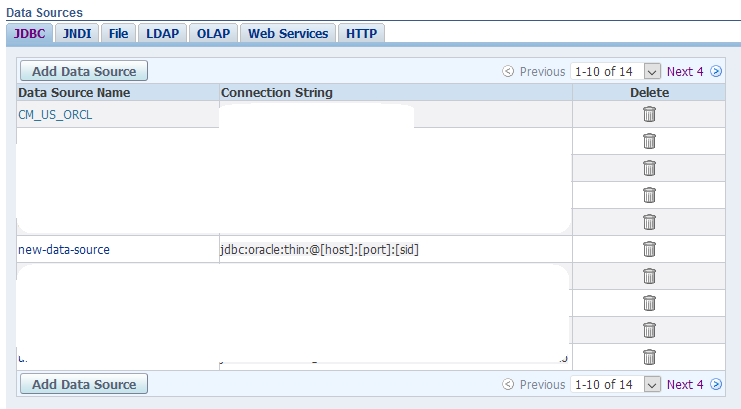Open the bottom 1-10 of 14 range dropdown
Screen dimensions: 741x409
pos(652,384)
